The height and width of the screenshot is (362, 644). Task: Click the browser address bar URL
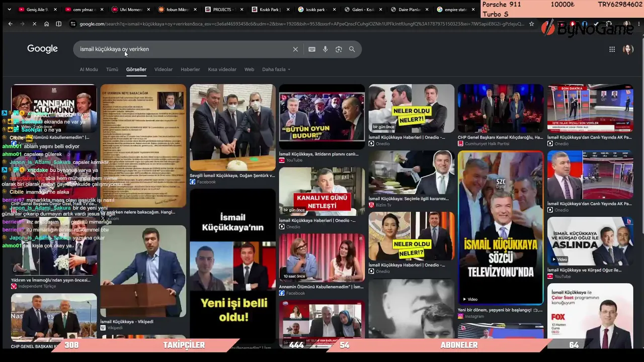point(302,24)
